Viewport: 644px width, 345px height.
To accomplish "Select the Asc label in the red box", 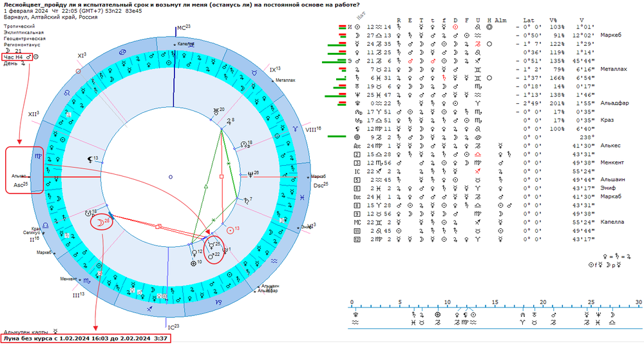I will 19,185.
